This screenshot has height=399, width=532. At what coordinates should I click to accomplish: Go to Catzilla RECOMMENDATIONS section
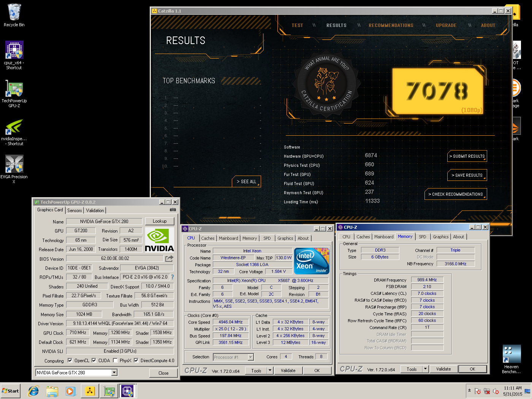coord(391,25)
